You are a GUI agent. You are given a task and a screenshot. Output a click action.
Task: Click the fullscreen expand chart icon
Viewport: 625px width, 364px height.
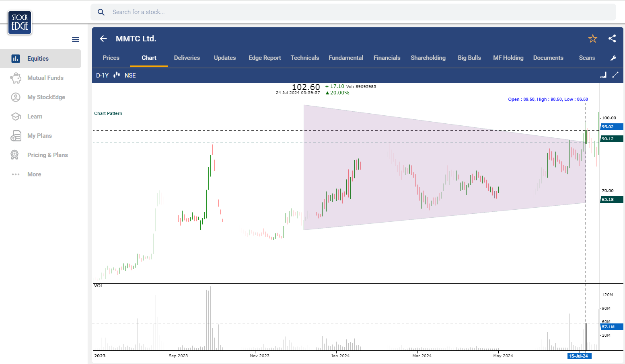(615, 75)
